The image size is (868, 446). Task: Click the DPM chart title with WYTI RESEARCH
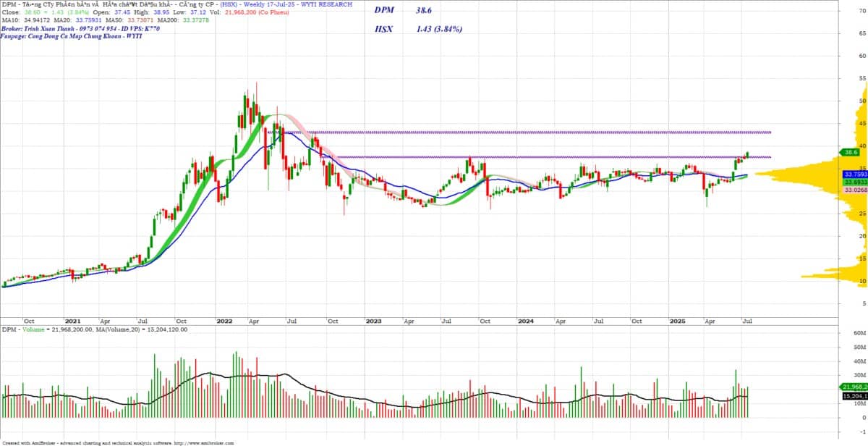pyautogui.click(x=177, y=5)
